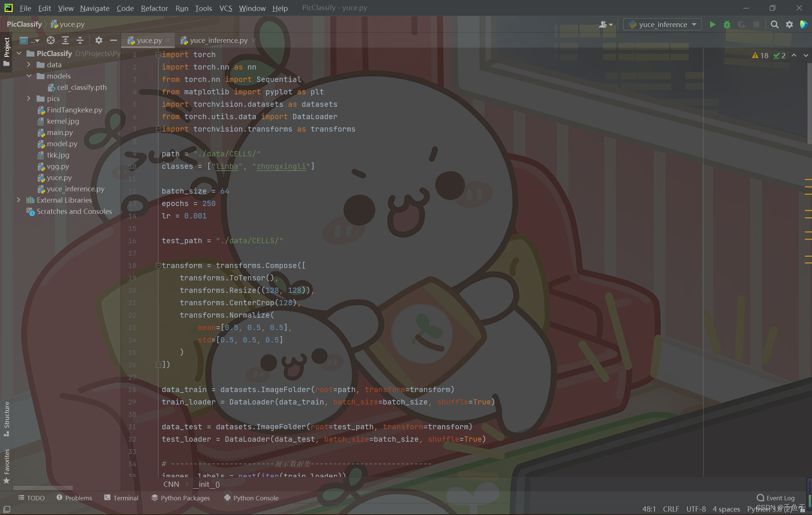Hide the Project tool window
Image resolution: width=812 pixels, height=515 pixels.
[113, 40]
